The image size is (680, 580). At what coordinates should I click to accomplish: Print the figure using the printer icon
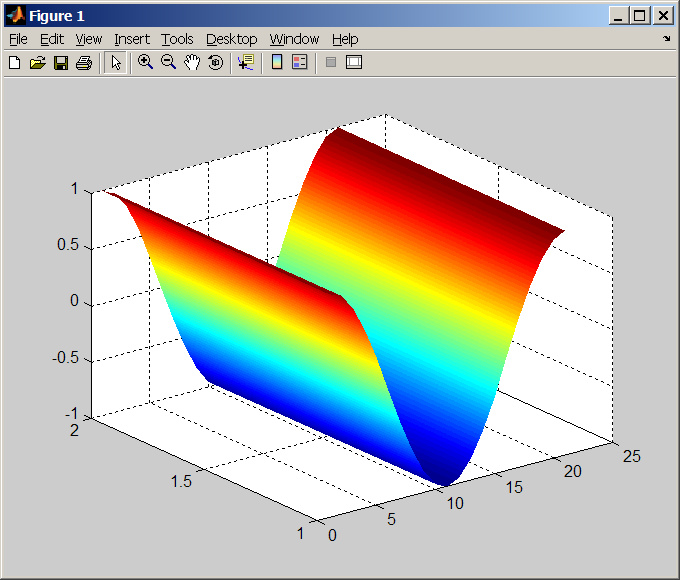[84, 63]
